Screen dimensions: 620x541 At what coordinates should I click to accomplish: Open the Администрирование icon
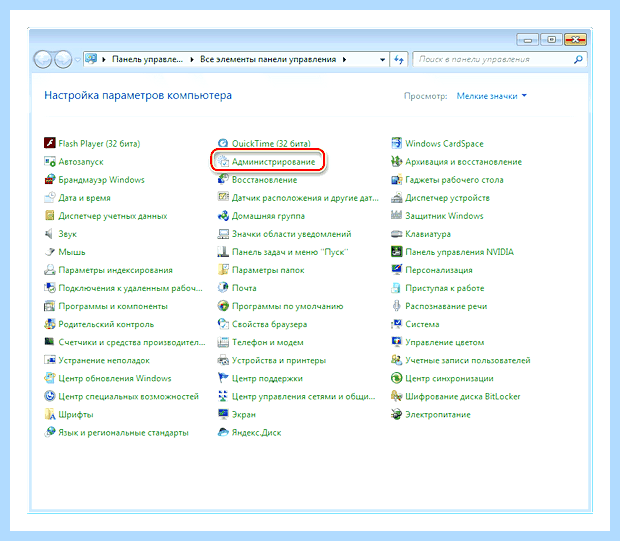(x=223, y=161)
